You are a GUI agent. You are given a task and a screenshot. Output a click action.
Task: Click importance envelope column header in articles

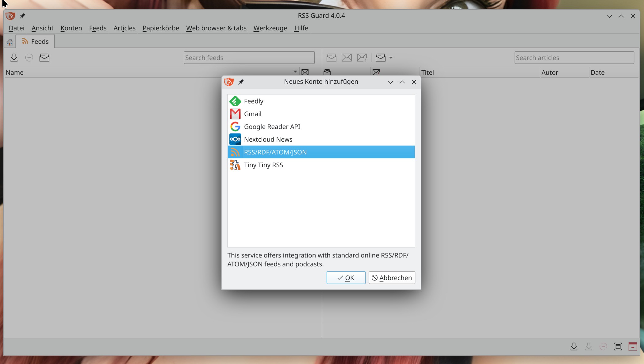[x=376, y=72]
